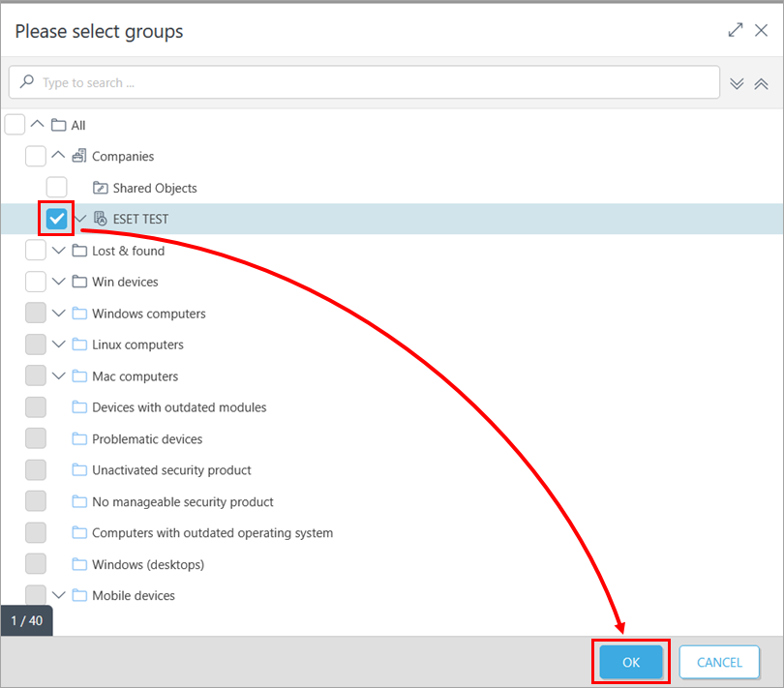This screenshot has height=688, width=784.
Task: Enable the Win devices checkbox
Action: [36, 282]
